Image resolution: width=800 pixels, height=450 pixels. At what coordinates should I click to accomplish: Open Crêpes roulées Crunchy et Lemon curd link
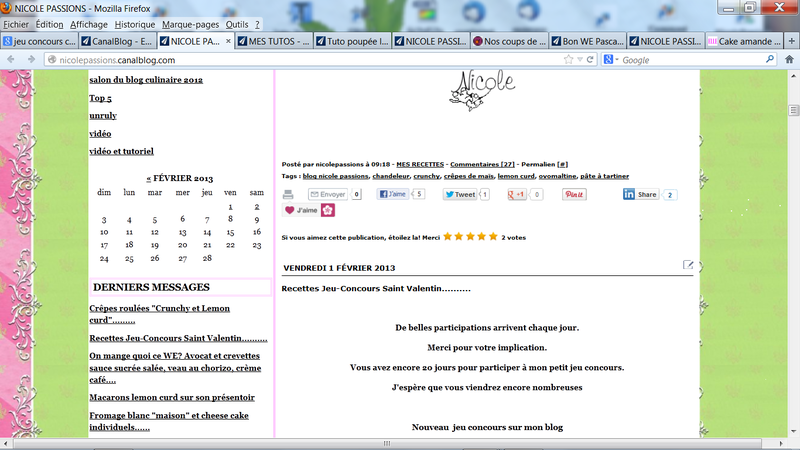[x=159, y=314]
